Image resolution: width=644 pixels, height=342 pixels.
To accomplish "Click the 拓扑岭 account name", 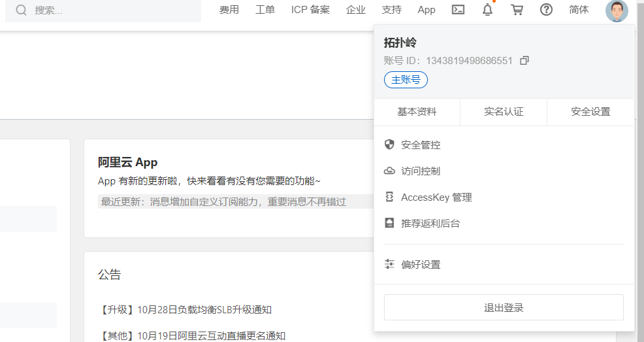I will tap(400, 43).
